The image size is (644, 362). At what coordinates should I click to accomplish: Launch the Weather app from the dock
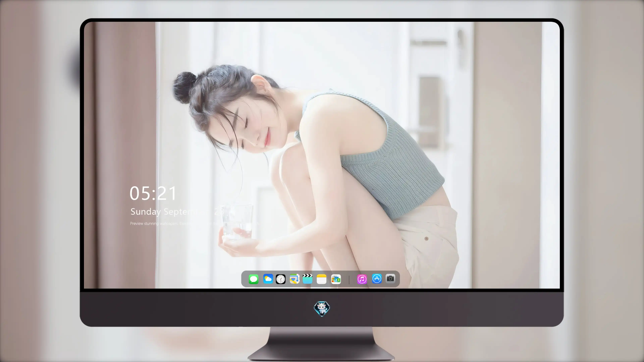point(268,279)
